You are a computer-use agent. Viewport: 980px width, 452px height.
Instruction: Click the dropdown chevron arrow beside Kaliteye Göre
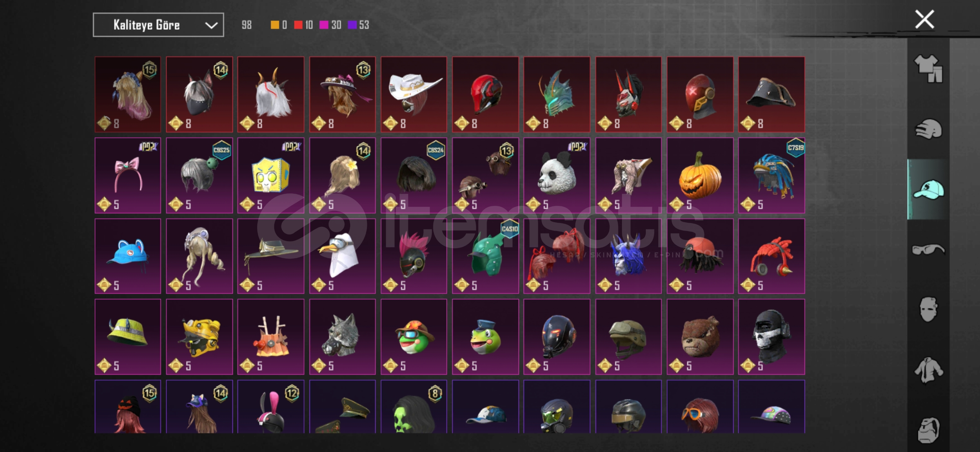(x=211, y=26)
